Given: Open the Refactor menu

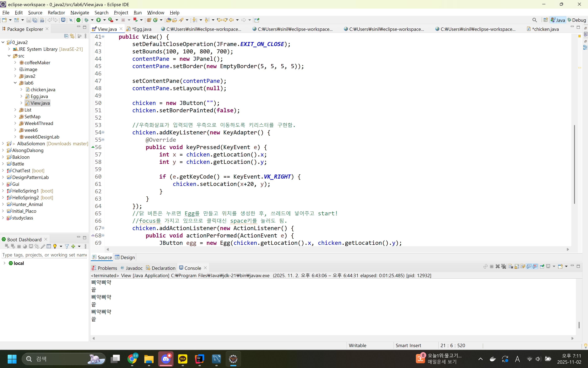Looking at the screenshot, I should tap(56, 12).
